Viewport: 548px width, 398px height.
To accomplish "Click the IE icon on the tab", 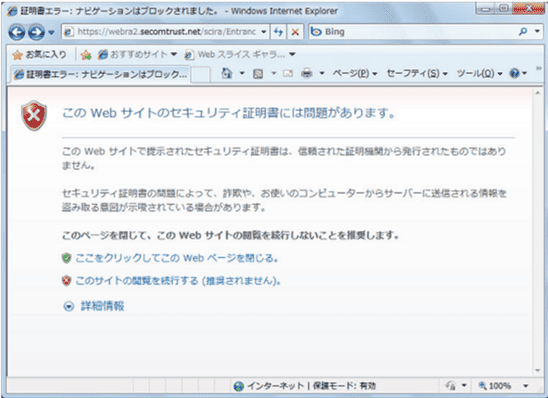I will 20,74.
